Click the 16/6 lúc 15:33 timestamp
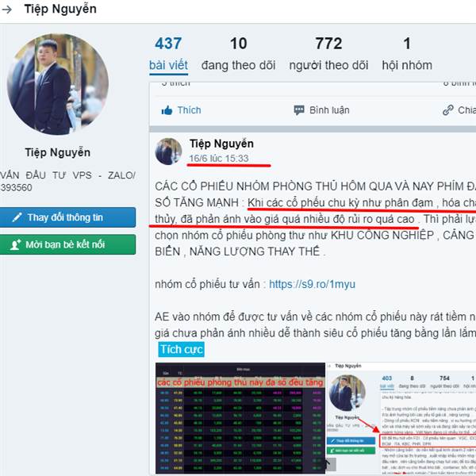The height and width of the screenshot is (476, 476). point(219,159)
